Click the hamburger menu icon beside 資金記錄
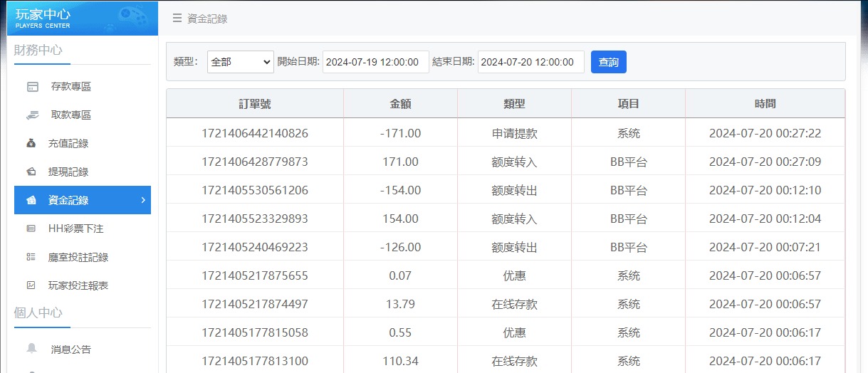 click(177, 19)
